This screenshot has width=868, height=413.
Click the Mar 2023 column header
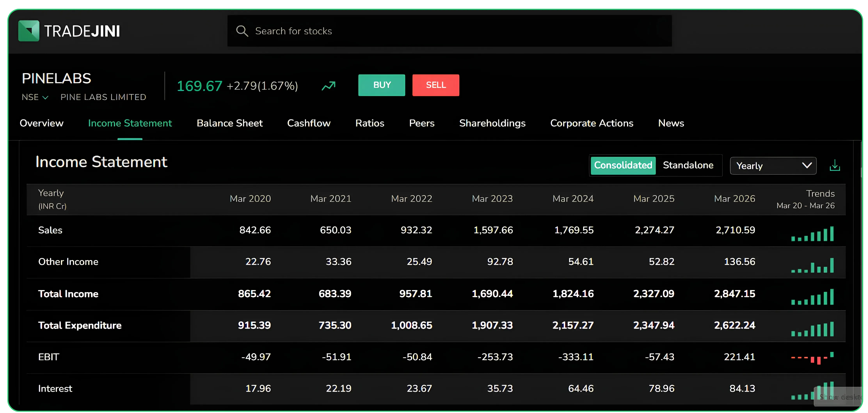coord(492,198)
